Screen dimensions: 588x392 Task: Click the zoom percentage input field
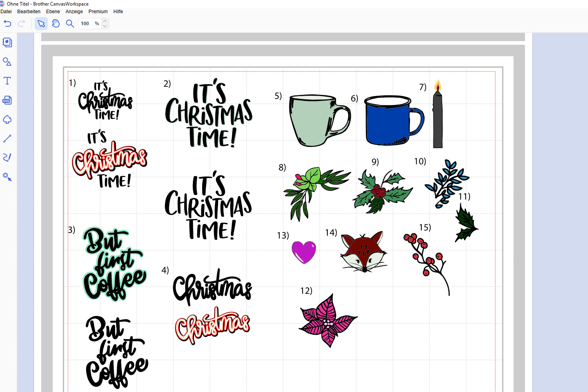tap(86, 24)
